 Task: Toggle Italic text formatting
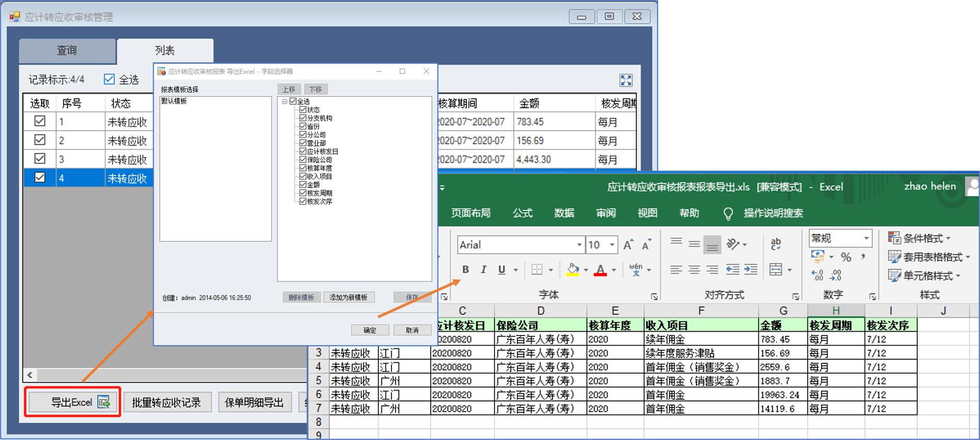483,269
